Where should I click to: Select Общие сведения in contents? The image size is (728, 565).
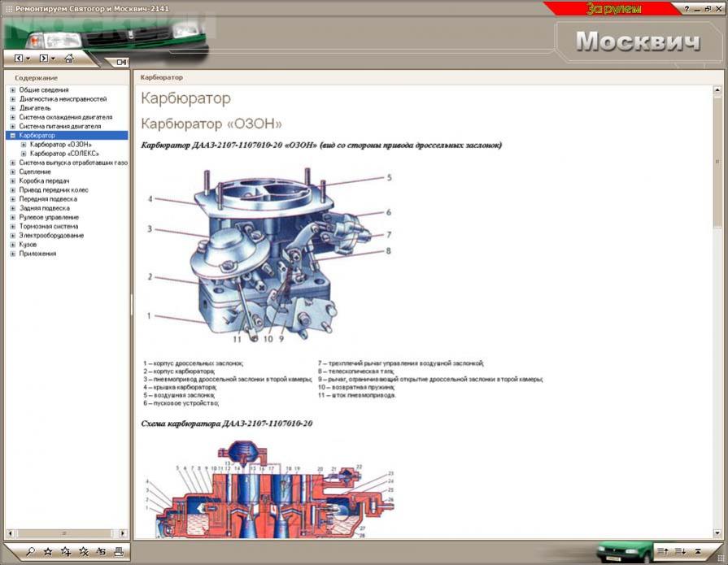tap(44, 90)
